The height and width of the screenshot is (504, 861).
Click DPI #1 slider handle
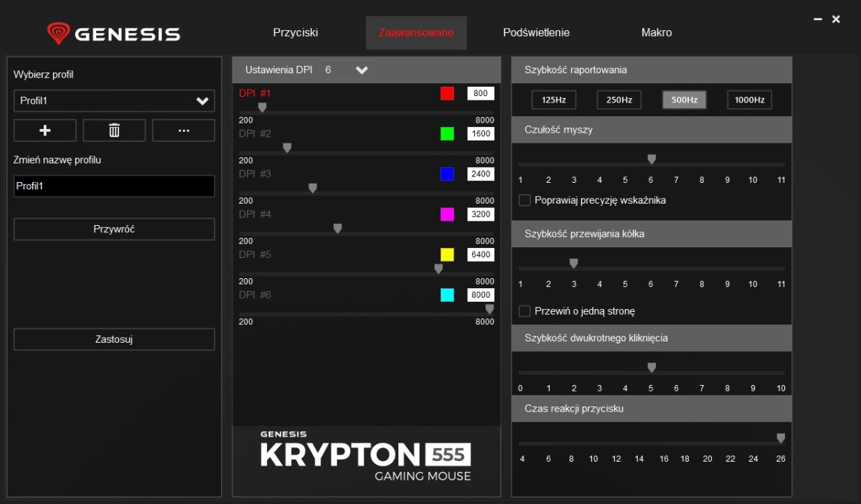(x=263, y=108)
